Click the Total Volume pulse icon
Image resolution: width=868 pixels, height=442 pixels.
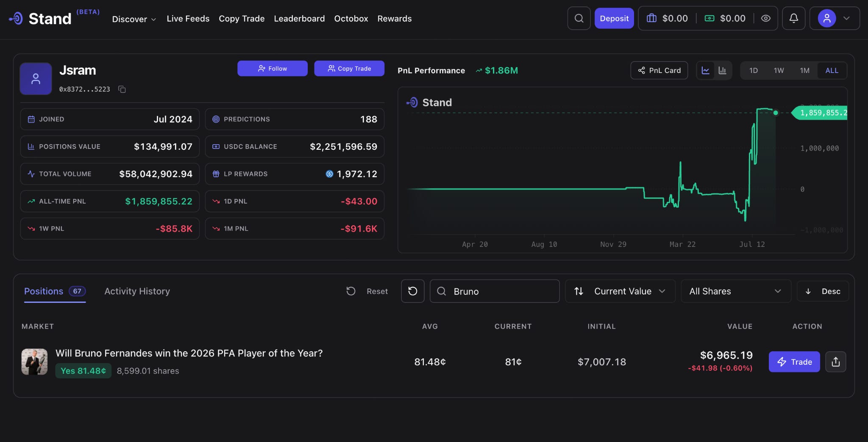coord(31,174)
